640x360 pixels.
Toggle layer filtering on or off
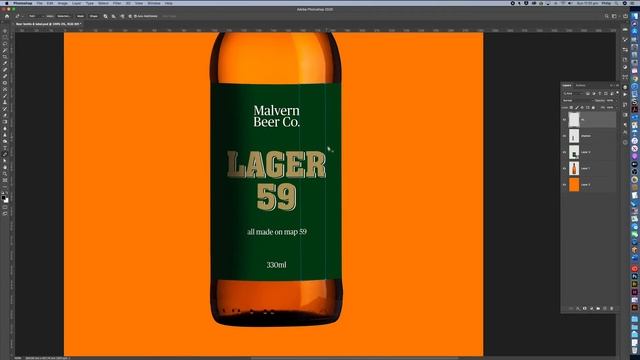tap(617, 93)
